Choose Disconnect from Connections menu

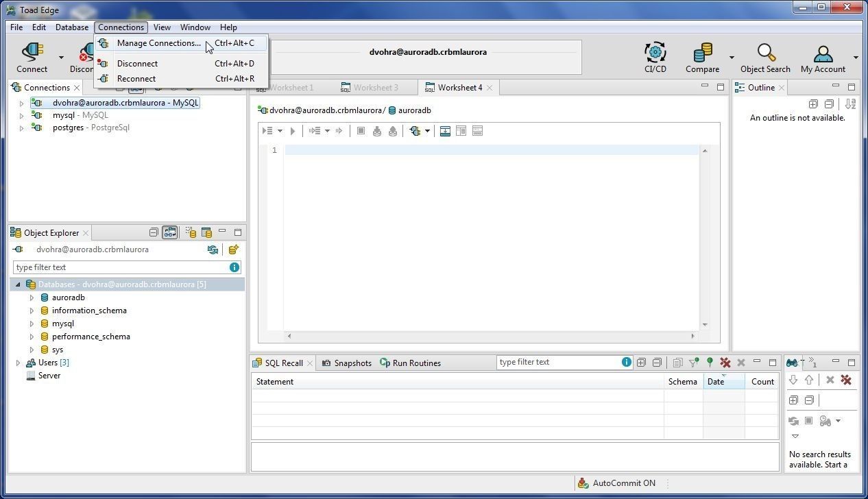click(x=181, y=64)
